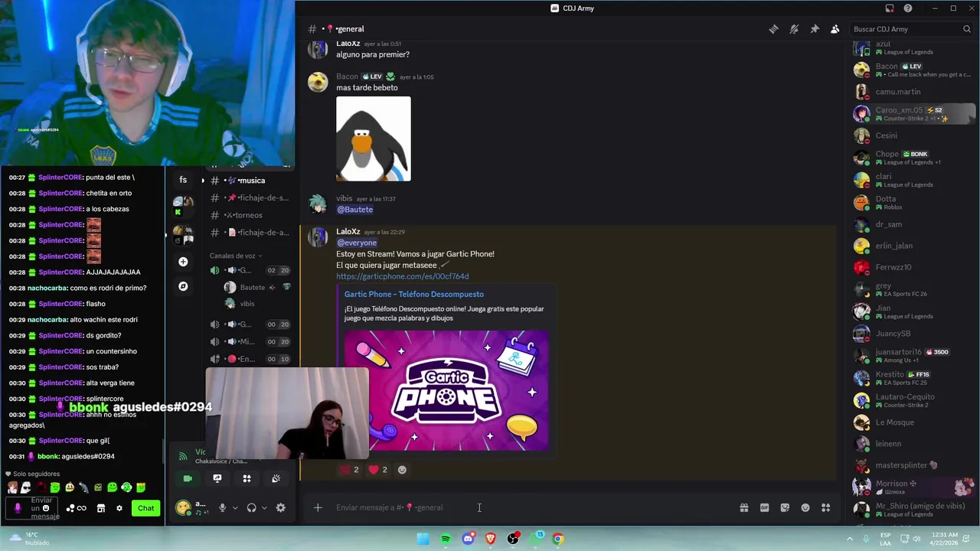Show hidden tray icons chevron
Image resolution: width=980 pixels, height=551 pixels.
tap(849, 539)
